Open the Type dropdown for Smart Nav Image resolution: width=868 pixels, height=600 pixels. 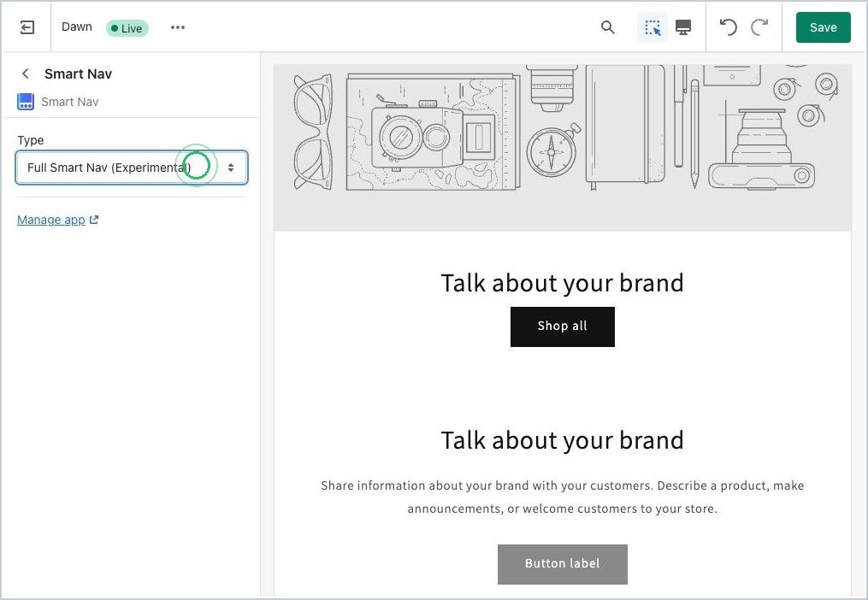132,168
